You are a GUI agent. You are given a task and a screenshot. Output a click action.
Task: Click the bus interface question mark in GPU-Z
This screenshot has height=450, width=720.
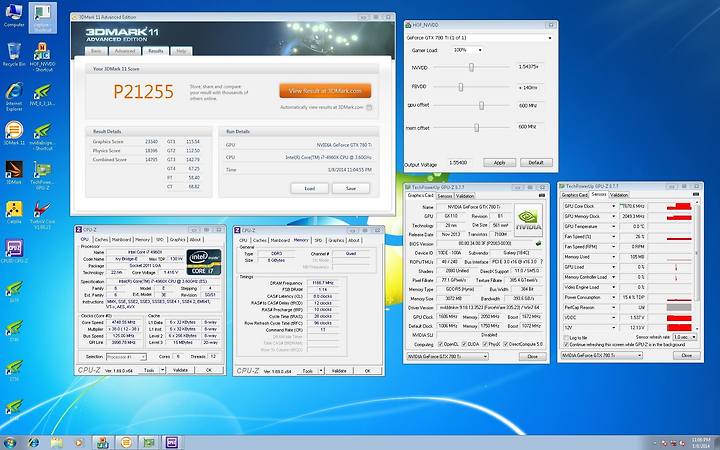(x=542, y=262)
